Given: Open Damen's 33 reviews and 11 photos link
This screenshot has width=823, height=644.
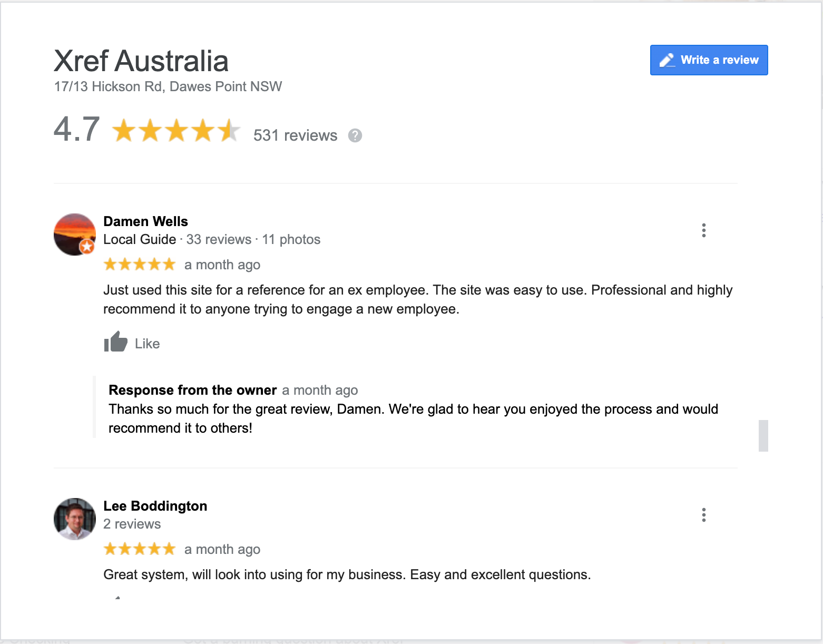Looking at the screenshot, I should point(253,239).
